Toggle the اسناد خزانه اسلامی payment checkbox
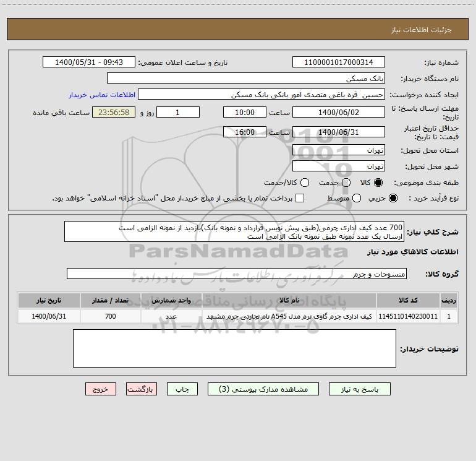Viewport: 476px width, 461px height. (x=300, y=198)
